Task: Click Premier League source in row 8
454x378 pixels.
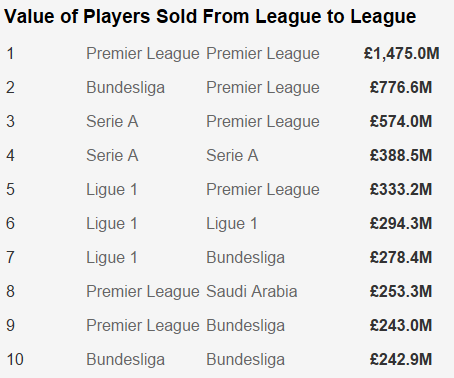Action: pos(143,292)
